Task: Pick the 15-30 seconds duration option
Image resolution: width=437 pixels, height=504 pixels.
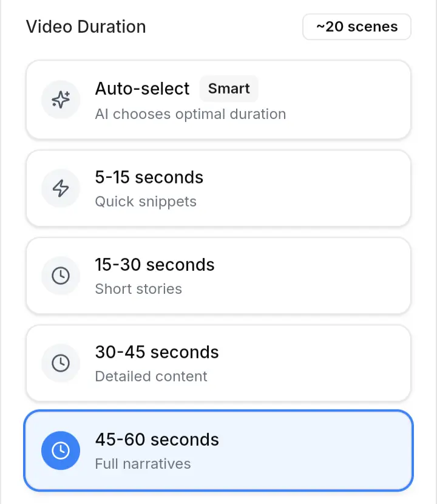Action: [218, 276]
